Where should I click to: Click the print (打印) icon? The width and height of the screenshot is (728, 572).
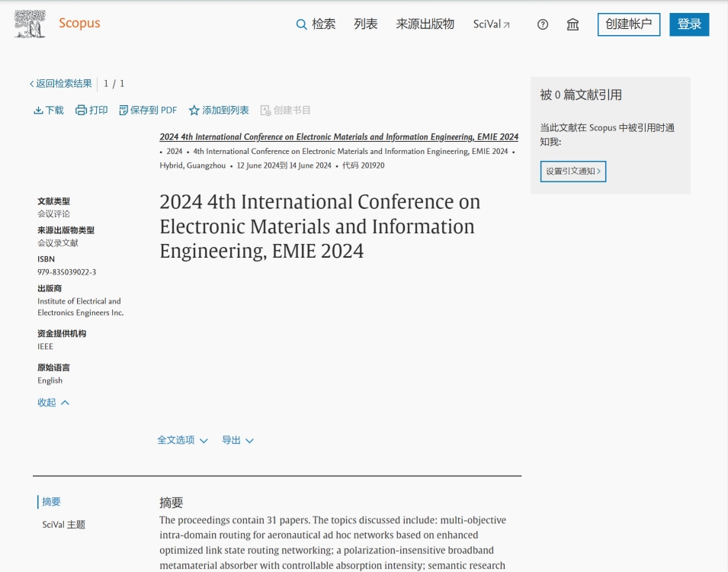pyautogui.click(x=81, y=110)
